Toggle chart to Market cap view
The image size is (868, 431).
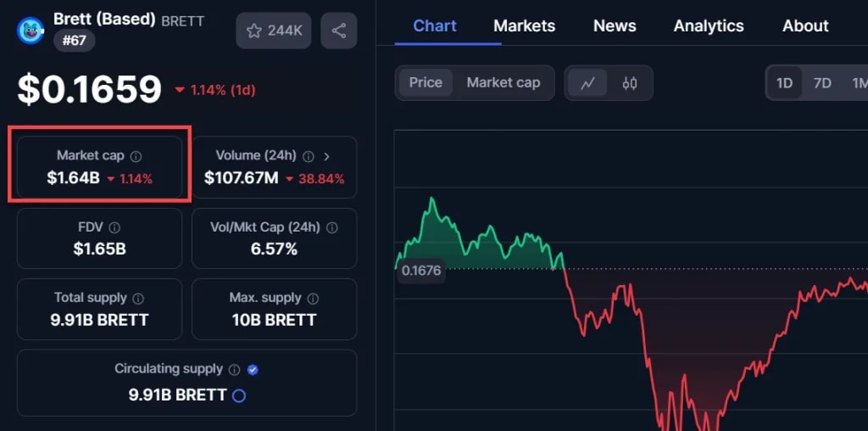pyautogui.click(x=503, y=82)
